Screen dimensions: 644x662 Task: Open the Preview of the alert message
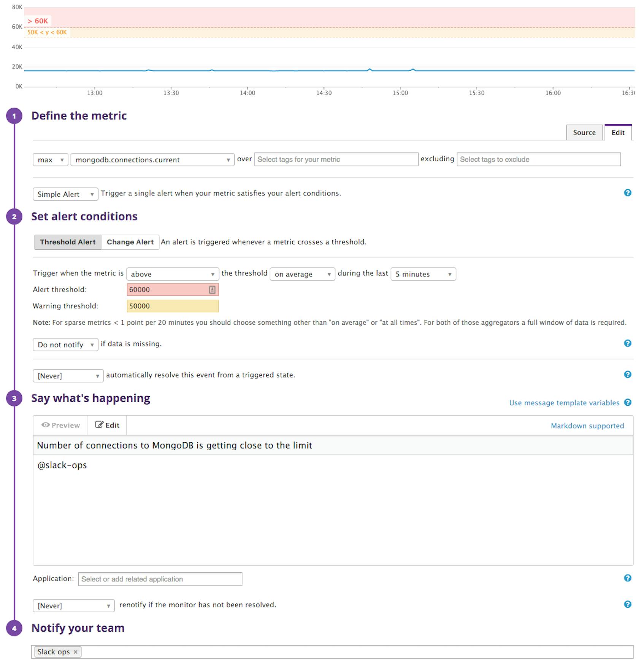(x=60, y=425)
